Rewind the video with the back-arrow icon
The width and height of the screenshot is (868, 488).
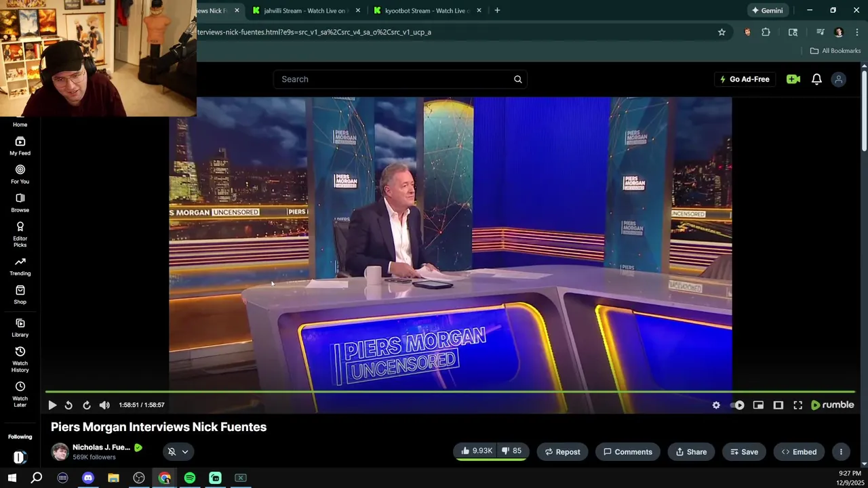[68, 405]
